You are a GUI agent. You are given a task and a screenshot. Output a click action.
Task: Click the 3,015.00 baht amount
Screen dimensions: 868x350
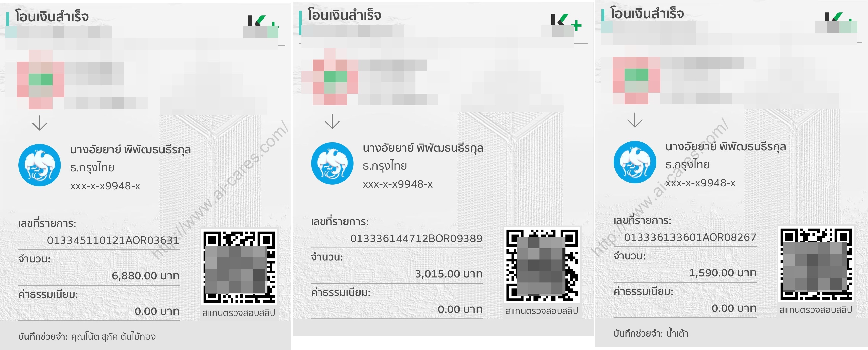[x=449, y=274]
